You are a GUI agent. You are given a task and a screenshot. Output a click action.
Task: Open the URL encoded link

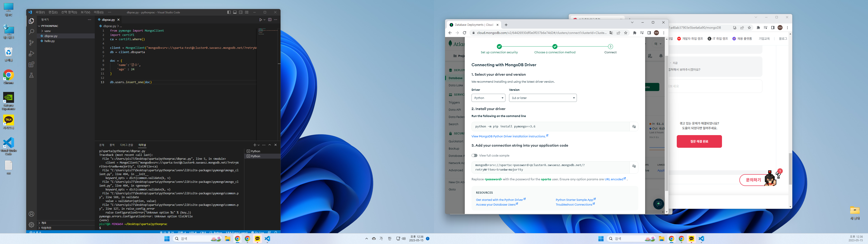[615, 179]
